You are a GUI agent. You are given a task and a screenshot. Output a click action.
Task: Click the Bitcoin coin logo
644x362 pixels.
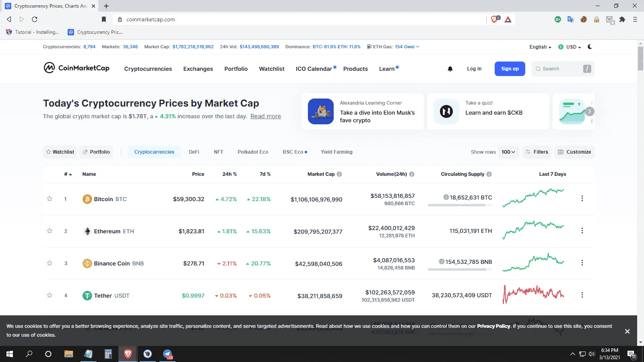coord(87,199)
